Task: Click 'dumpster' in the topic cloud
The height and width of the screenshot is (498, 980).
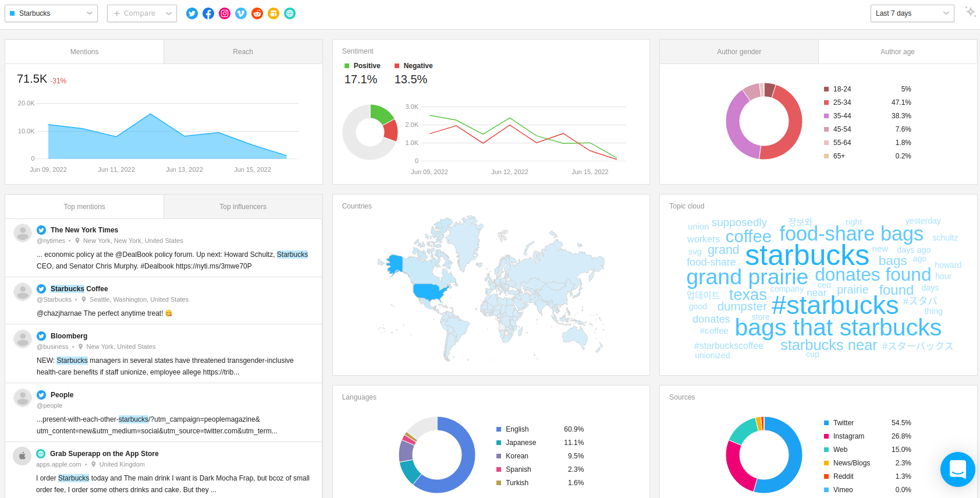Action: point(742,306)
